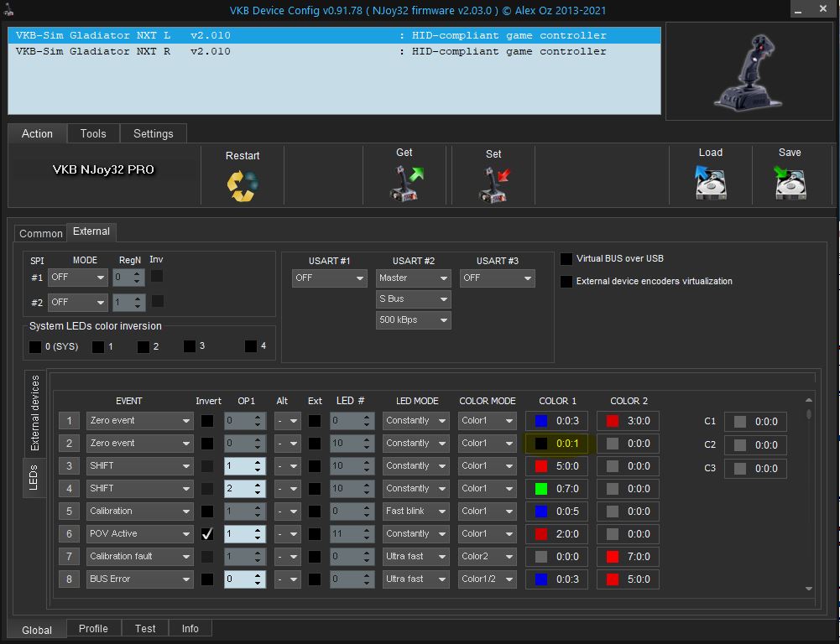Click LED table scroll down arrow
This screenshot has width=840, height=644.
809,589
